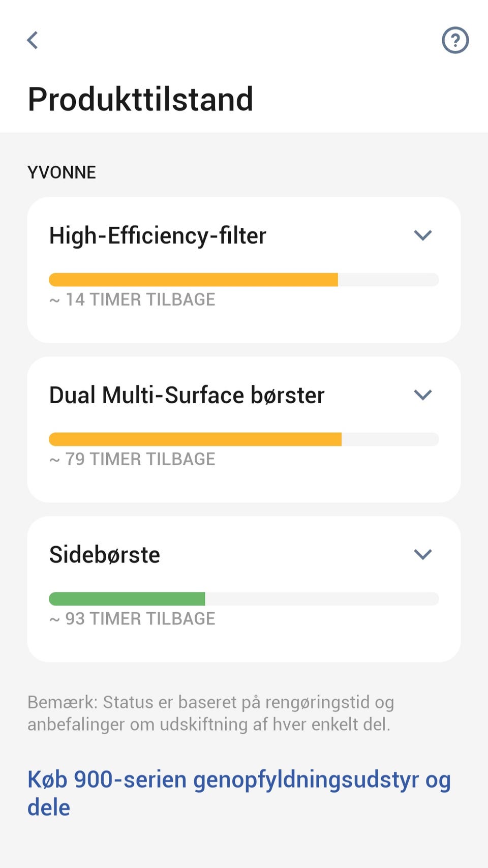Click the green Sidebørste progress bar
Screen dimensions: 488x868
point(127,599)
